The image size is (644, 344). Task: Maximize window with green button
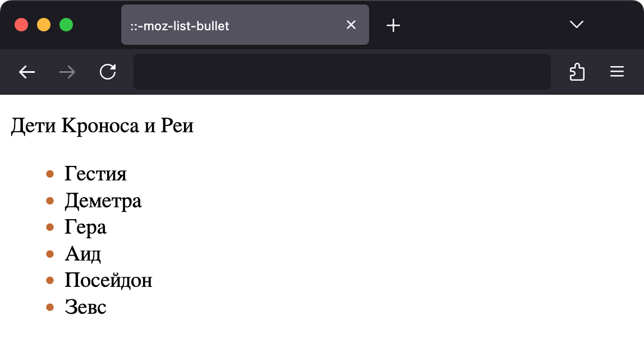pyautogui.click(x=66, y=25)
